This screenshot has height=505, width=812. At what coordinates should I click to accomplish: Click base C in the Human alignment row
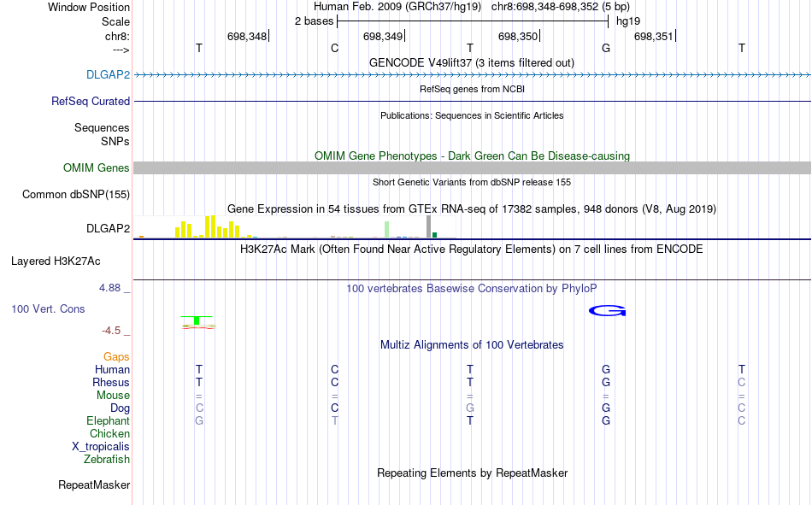(x=334, y=369)
